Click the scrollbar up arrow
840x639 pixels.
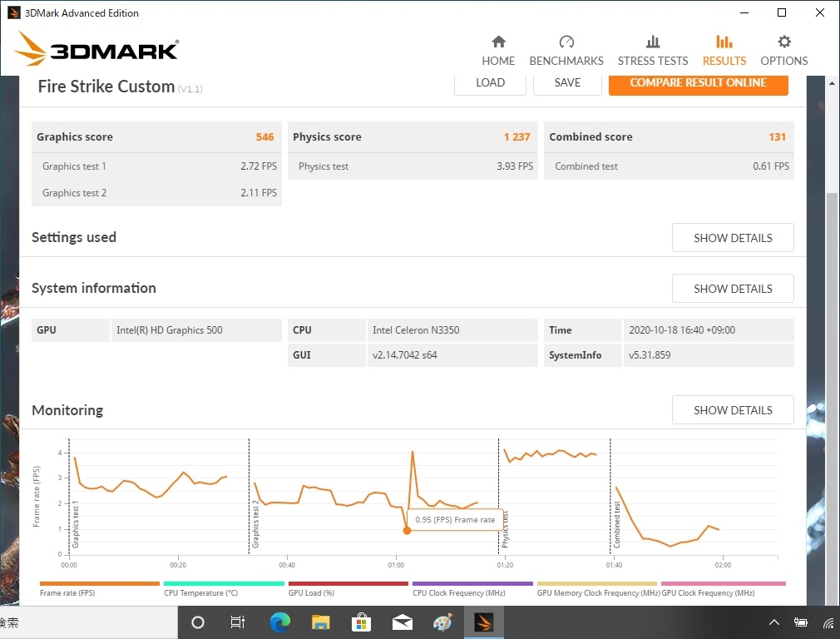(832, 83)
